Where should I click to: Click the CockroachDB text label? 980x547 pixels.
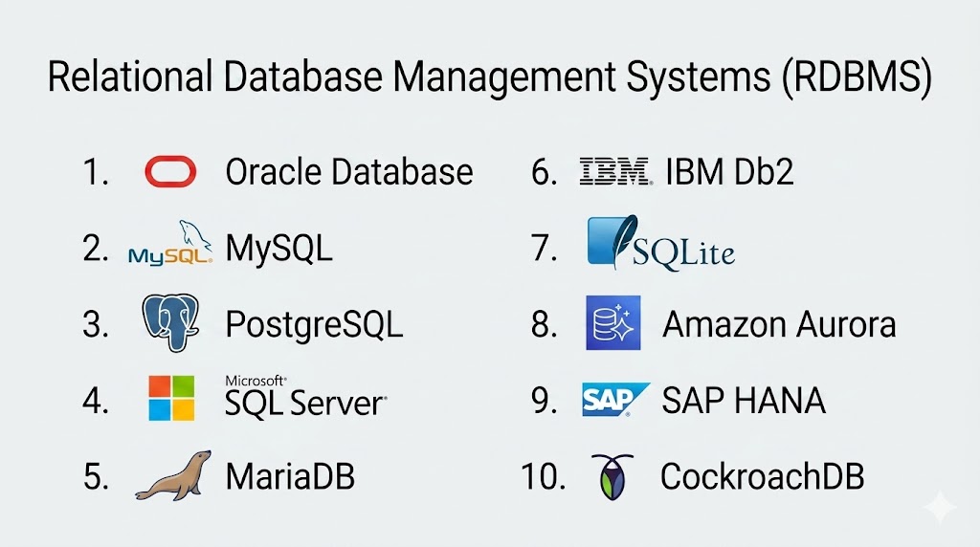[x=762, y=476]
